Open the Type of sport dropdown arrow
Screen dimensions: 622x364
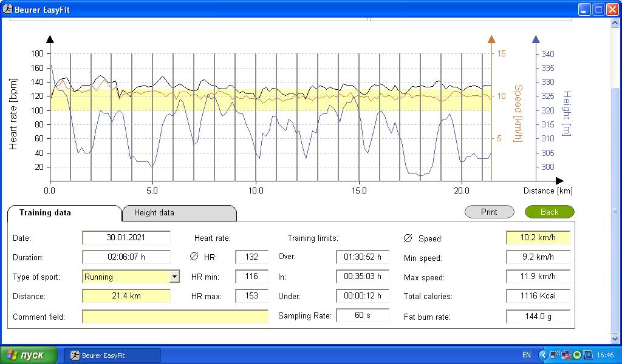click(174, 277)
